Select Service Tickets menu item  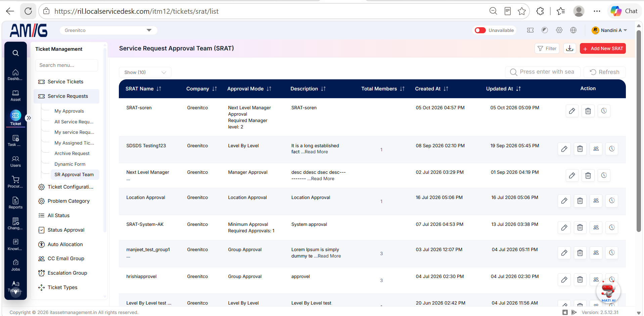65,82
